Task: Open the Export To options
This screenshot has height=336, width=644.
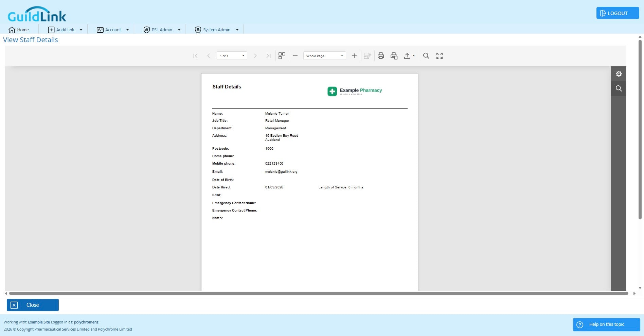Action: pos(409,56)
